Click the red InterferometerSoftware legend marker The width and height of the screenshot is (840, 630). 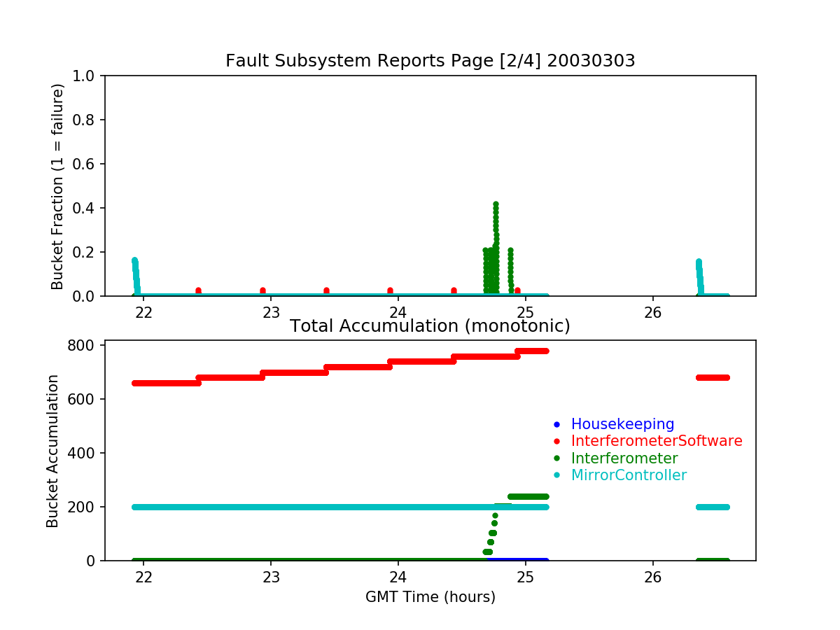pos(557,442)
